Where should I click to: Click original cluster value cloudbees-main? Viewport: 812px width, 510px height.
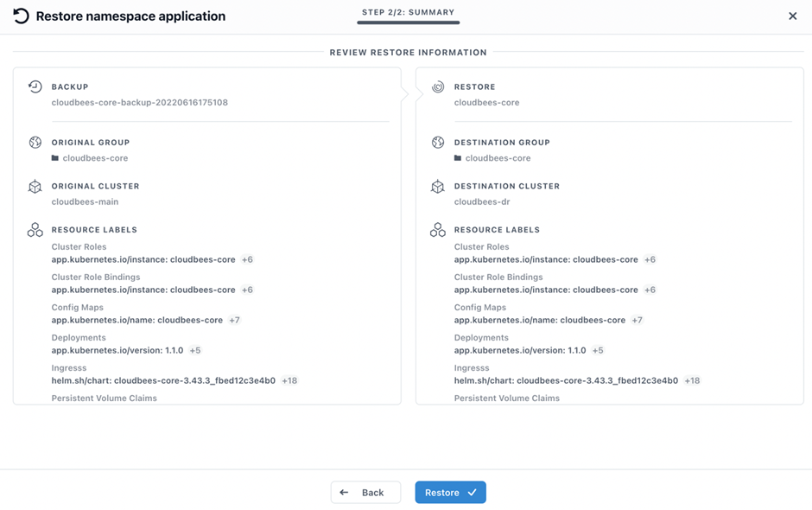point(85,201)
